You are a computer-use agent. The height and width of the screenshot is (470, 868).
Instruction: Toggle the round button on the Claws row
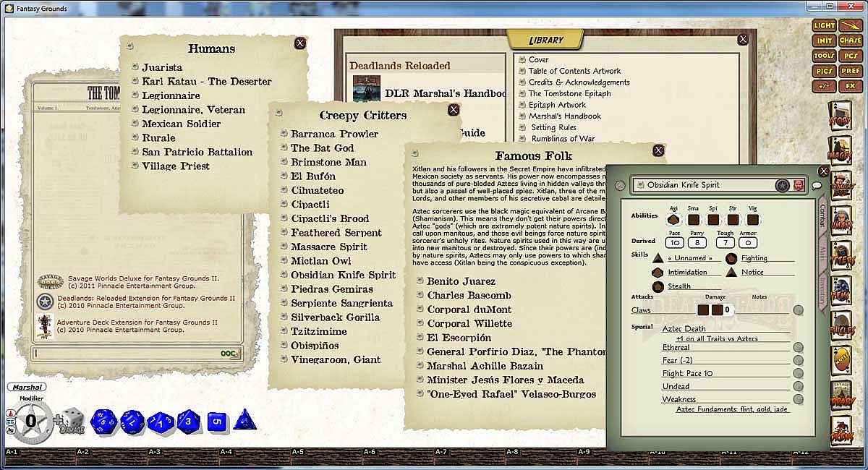coord(798,310)
